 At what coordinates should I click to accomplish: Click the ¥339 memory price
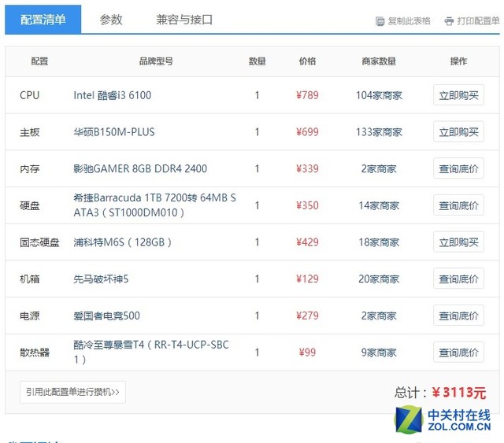(307, 168)
